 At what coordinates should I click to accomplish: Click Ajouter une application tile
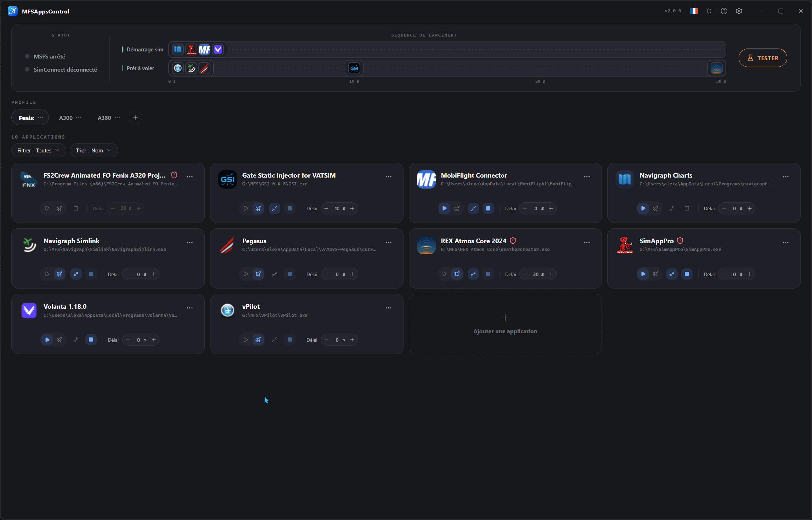coord(505,324)
